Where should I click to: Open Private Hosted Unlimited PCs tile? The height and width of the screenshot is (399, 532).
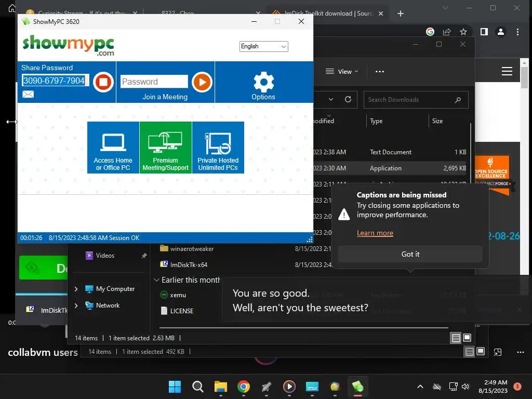(x=218, y=148)
